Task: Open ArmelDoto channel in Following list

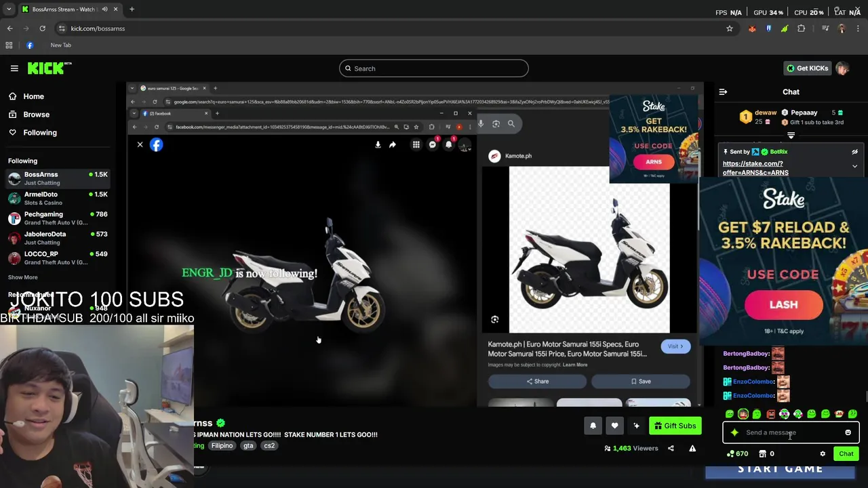Action: pos(58,198)
